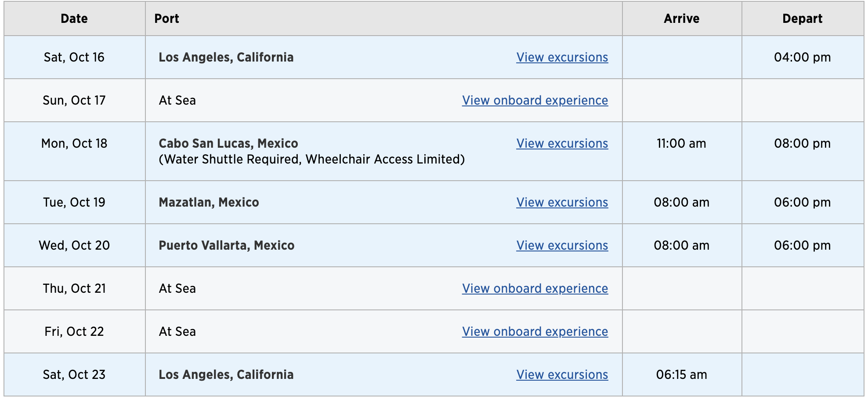View onboard experience for Sun, Oct 17
The image size is (868, 400).
click(x=535, y=100)
